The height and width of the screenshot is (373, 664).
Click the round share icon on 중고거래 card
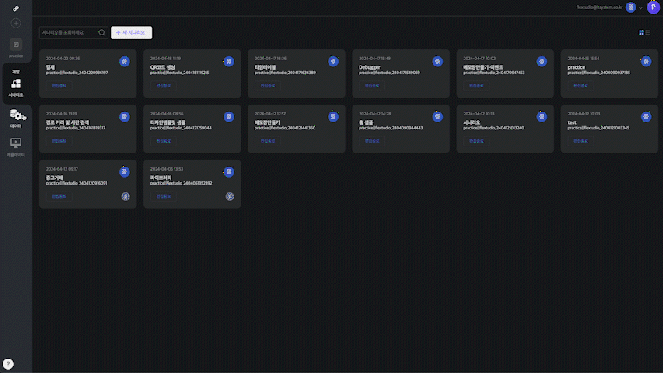pyautogui.click(x=125, y=196)
